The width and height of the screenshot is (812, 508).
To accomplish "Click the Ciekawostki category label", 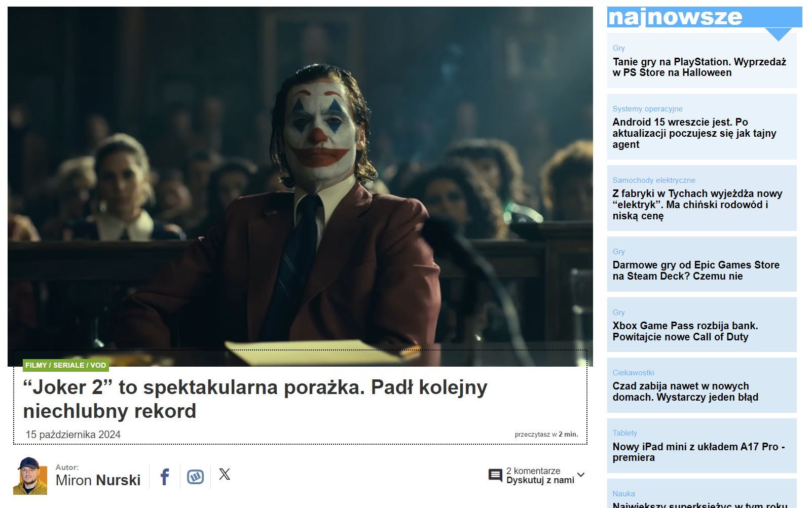I will (633, 373).
